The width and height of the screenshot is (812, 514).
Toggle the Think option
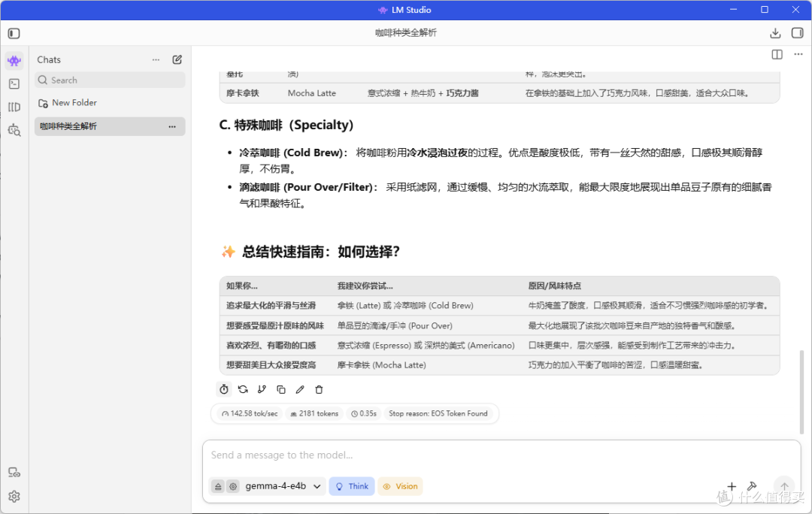[x=352, y=486]
